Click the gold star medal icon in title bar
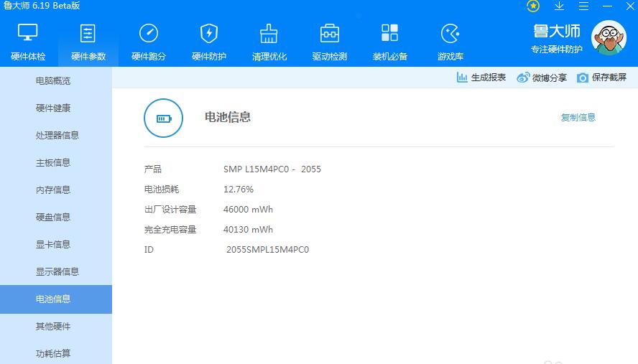 pyautogui.click(x=533, y=6)
